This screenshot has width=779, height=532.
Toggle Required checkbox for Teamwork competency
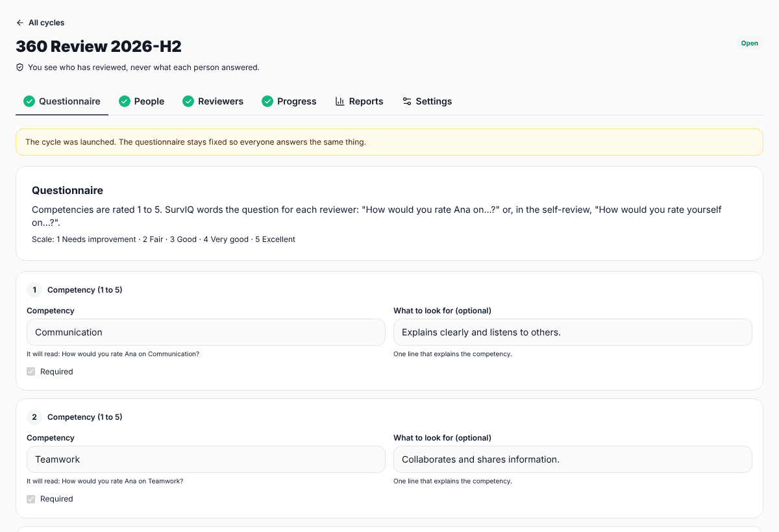(31, 499)
